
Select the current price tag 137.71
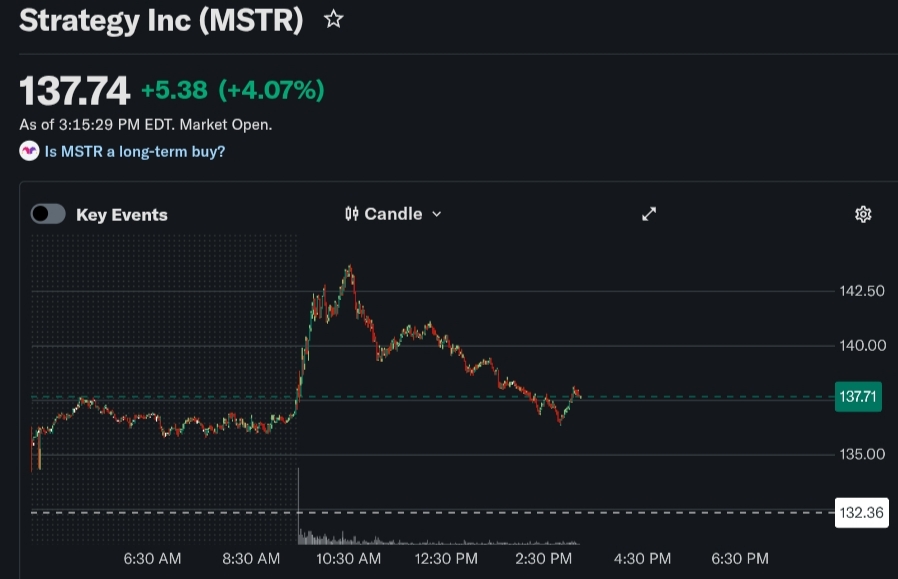pyautogui.click(x=857, y=397)
